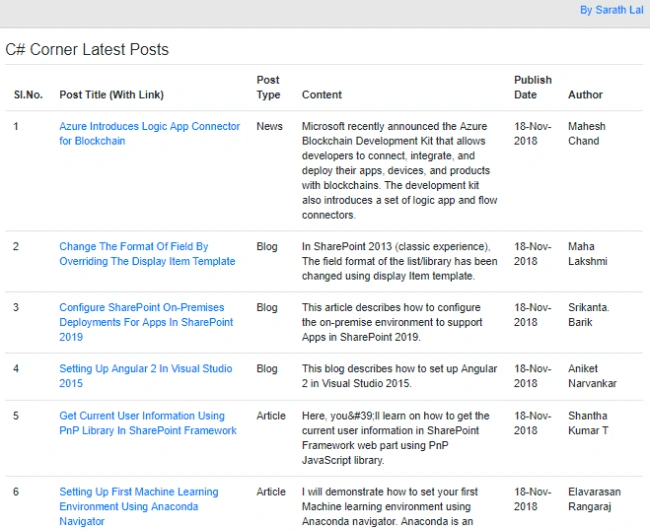The width and height of the screenshot is (650, 531).
Task: Click the C# Corner Latest Posts heading
Action: click(x=87, y=49)
